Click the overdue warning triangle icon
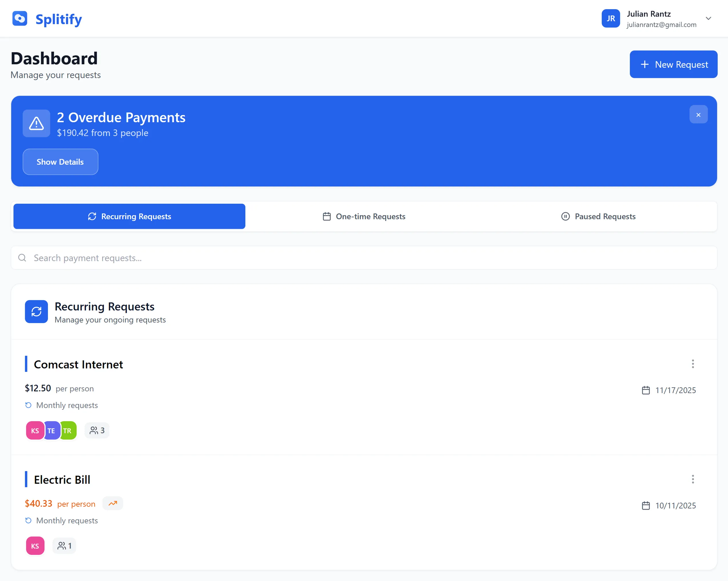728x581 pixels. (36, 124)
